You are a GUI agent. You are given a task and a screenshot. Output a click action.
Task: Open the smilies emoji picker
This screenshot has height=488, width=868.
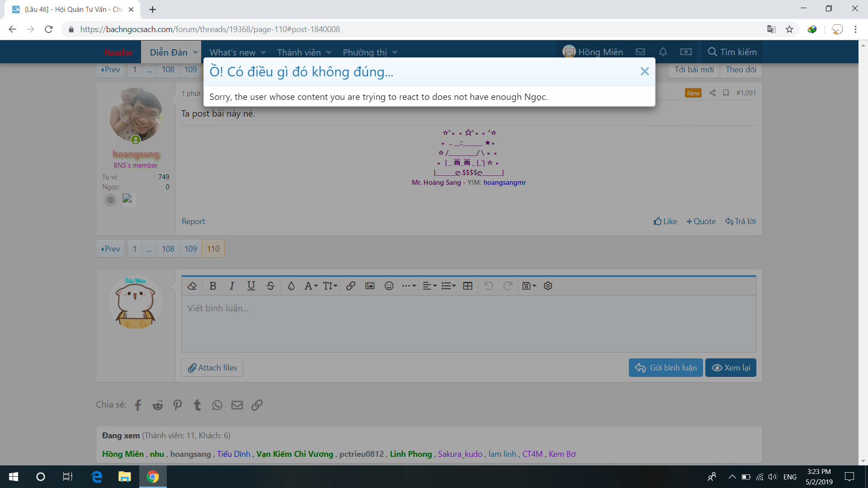[x=389, y=286]
